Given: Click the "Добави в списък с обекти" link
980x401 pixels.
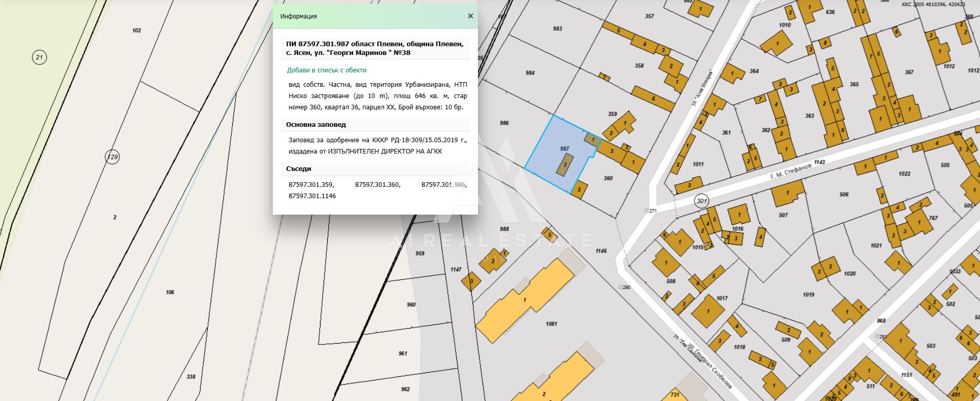Looking at the screenshot, I should [x=327, y=70].
